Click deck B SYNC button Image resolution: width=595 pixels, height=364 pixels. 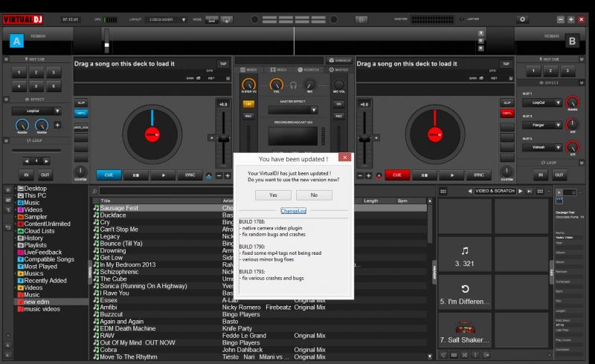[x=479, y=175]
